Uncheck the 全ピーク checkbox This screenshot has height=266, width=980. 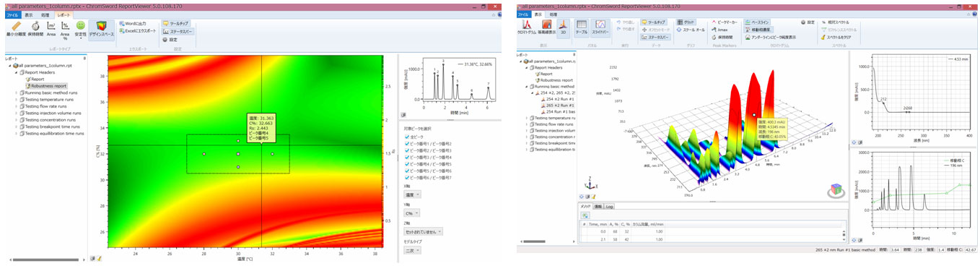408,137
